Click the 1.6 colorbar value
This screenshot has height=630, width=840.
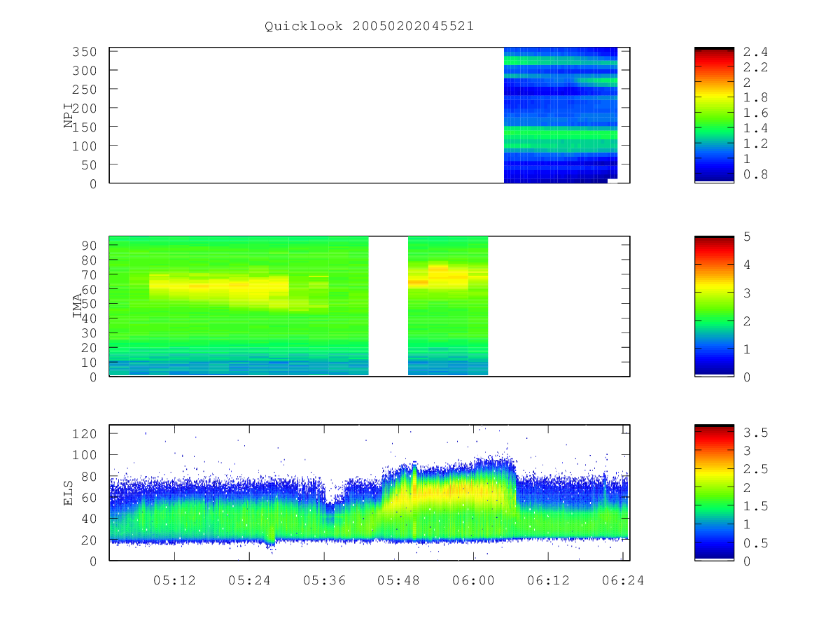pyautogui.click(x=755, y=113)
